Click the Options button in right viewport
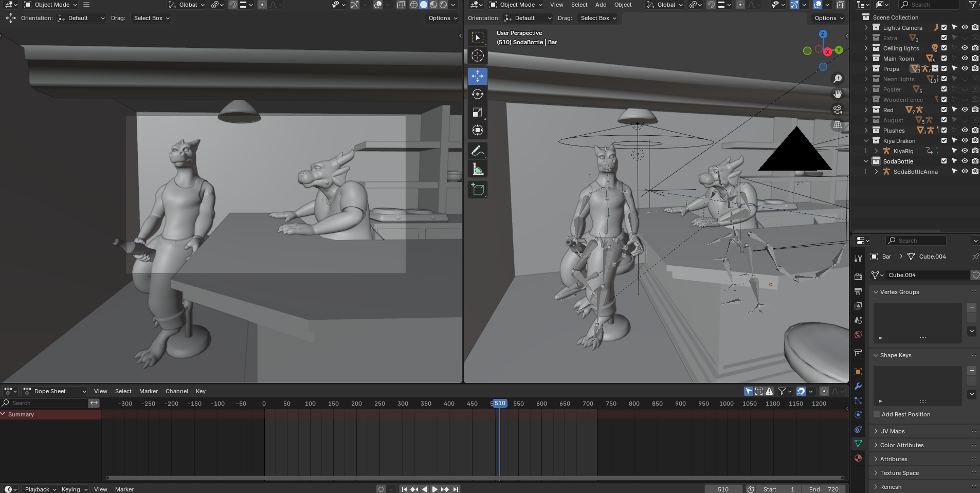The height and width of the screenshot is (493, 980). (x=829, y=18)
